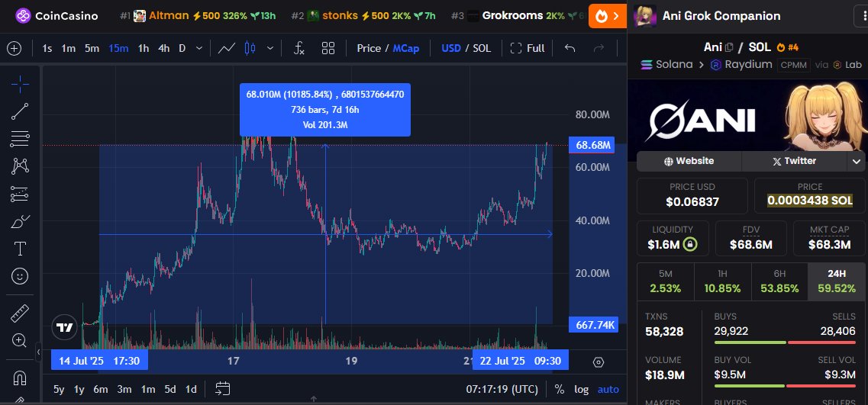The height and width of the screenshot is (405, 868).
Task: Open the token Website link
Action: 689,161
